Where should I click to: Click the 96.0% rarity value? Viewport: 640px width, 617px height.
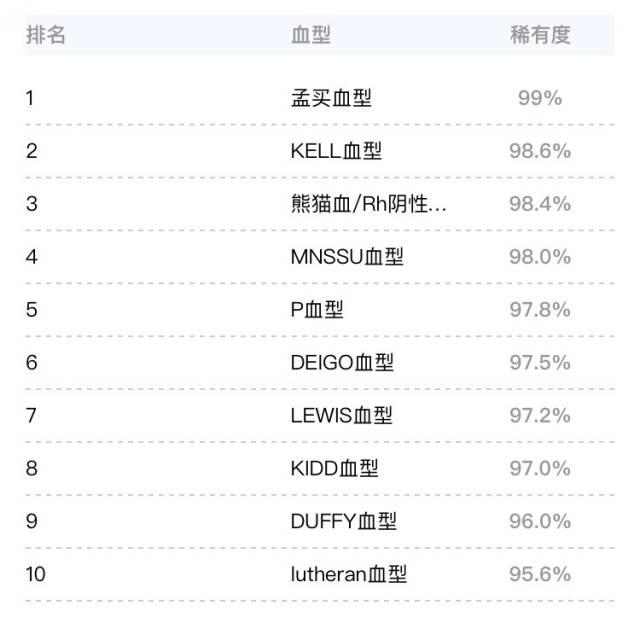(x=540, y=522)
